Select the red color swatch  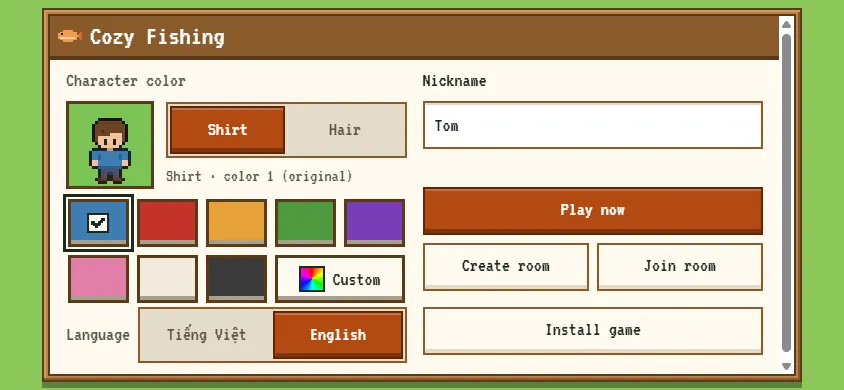[167, 223]
